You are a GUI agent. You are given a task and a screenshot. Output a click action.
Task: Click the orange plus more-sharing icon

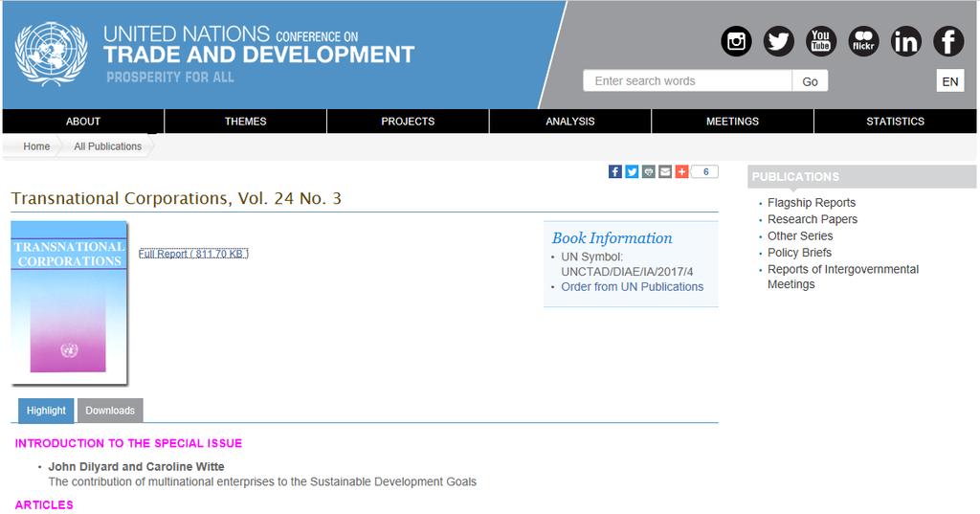point(681,171)
